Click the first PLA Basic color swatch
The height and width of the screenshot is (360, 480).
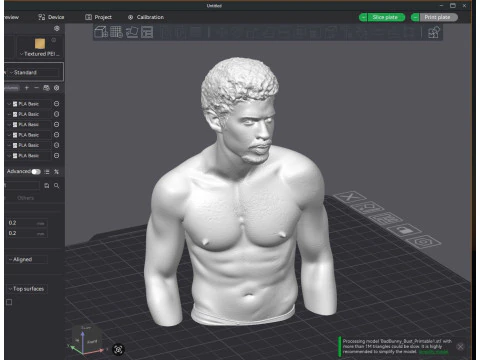pos(15,104)
